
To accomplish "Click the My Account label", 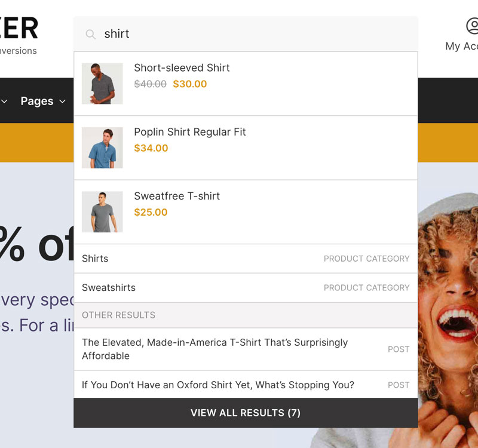I will 461,46.
